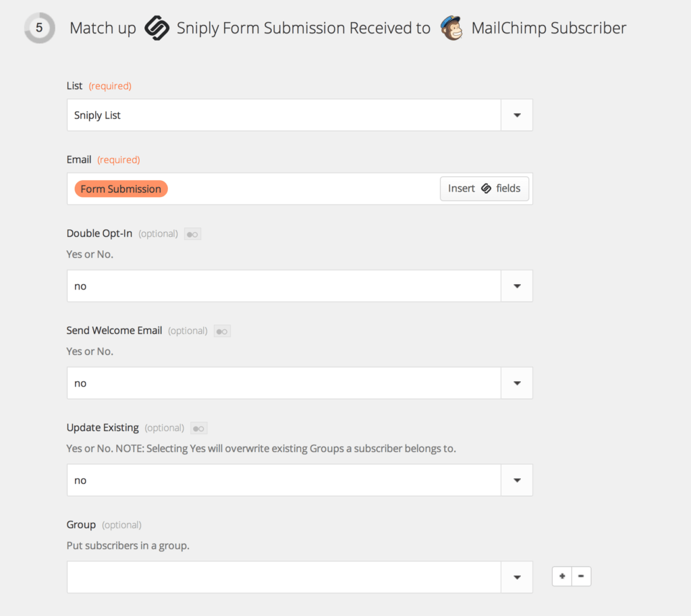Click the Sniply logo icon in header
Screen dimensions: 691x616
pyautogui.click(x=157, y=28)
